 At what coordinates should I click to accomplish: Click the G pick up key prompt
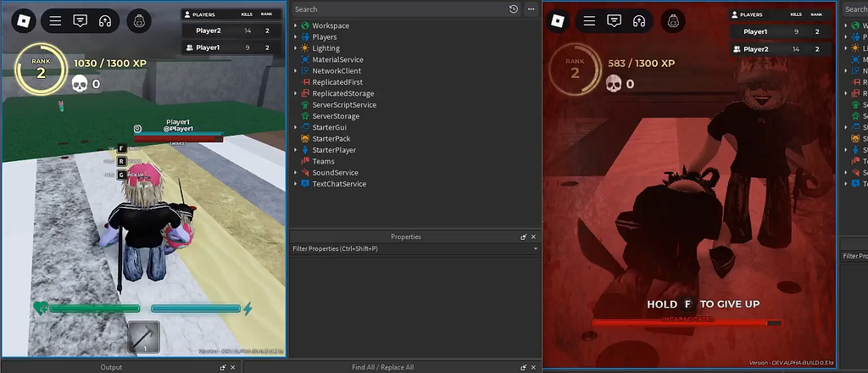[122, 175]
